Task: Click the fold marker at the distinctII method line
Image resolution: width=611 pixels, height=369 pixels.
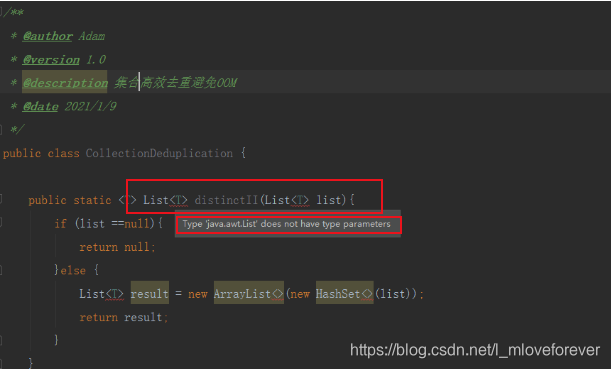Action: coord(2,199)
